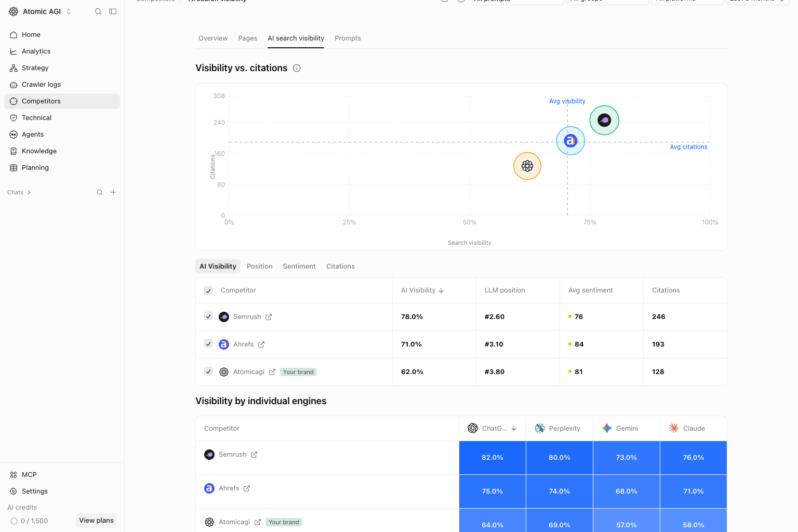Select the Citations metric tab

click(x=340, y=266)
